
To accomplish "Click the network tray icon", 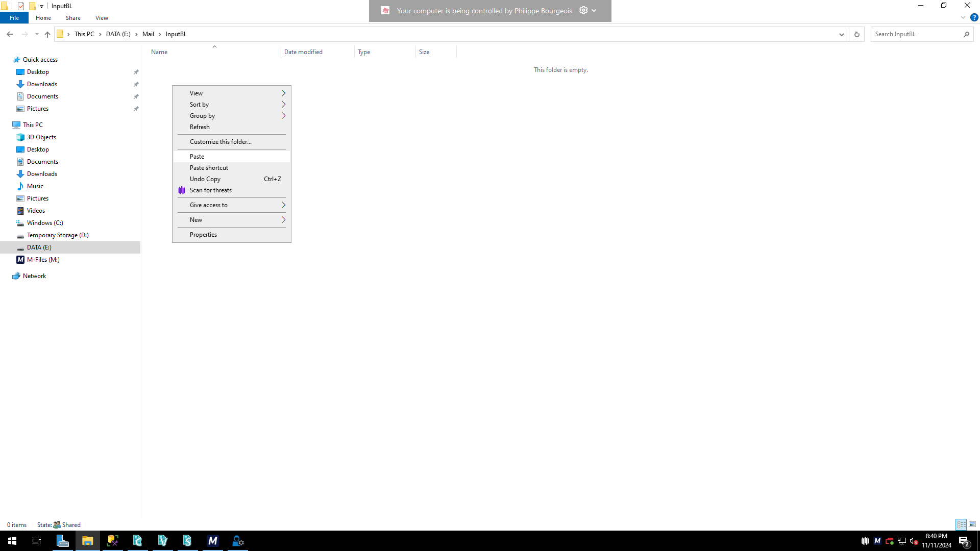I will (902, 541).
